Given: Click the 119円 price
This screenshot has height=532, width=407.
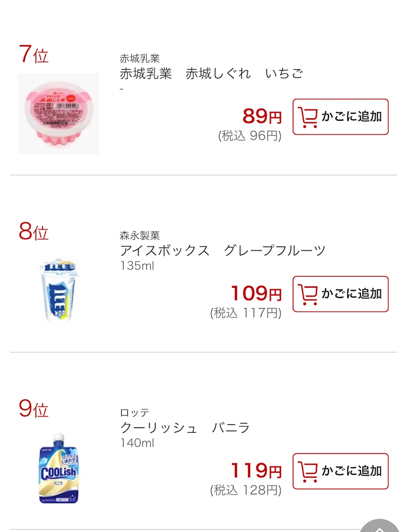Looking at the screenshot, I should (x=256, y=471).
